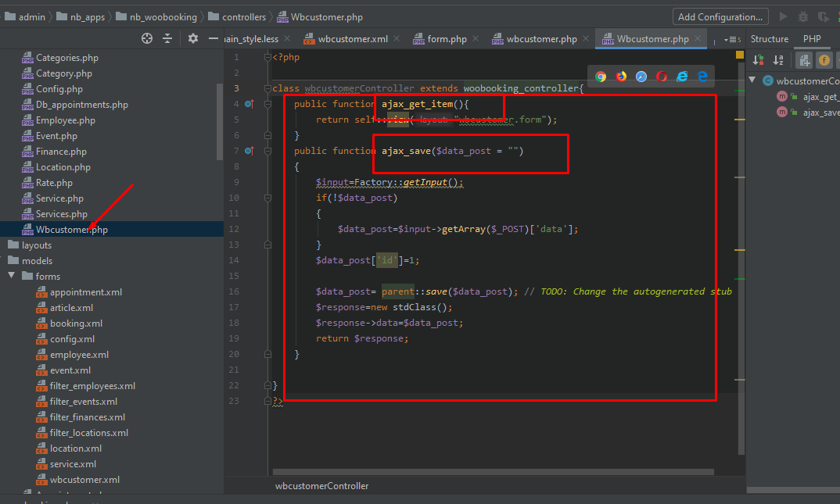
Task: Switch to the form.php tab
Action: point(446,39)
